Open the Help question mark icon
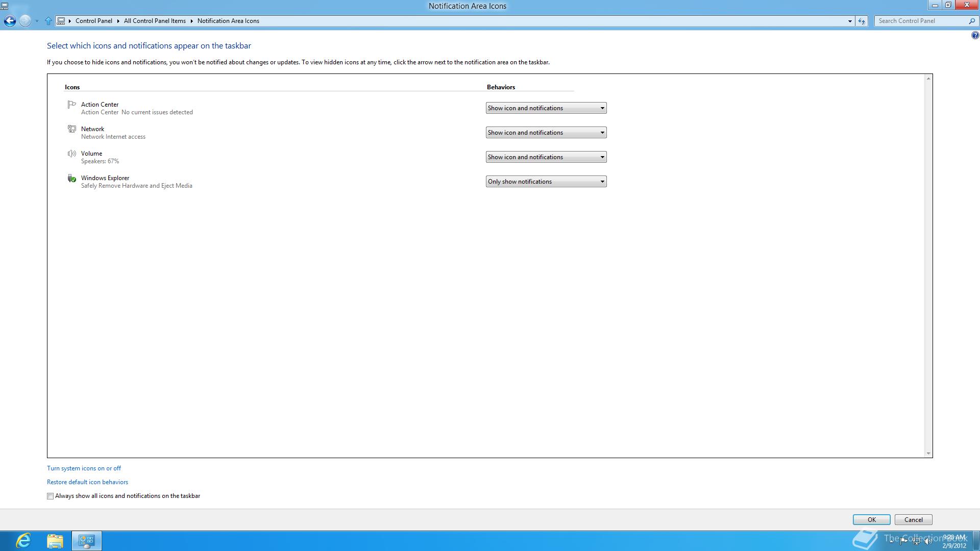 click(x=975, y=35)
